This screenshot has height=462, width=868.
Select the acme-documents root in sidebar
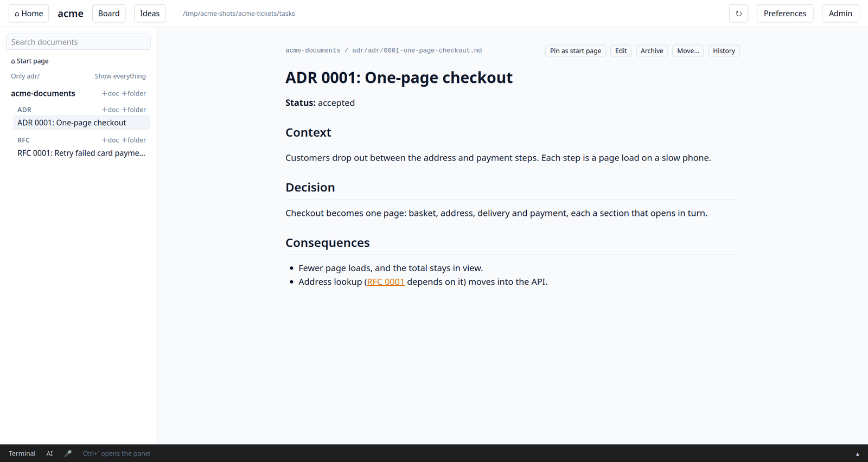43,93
